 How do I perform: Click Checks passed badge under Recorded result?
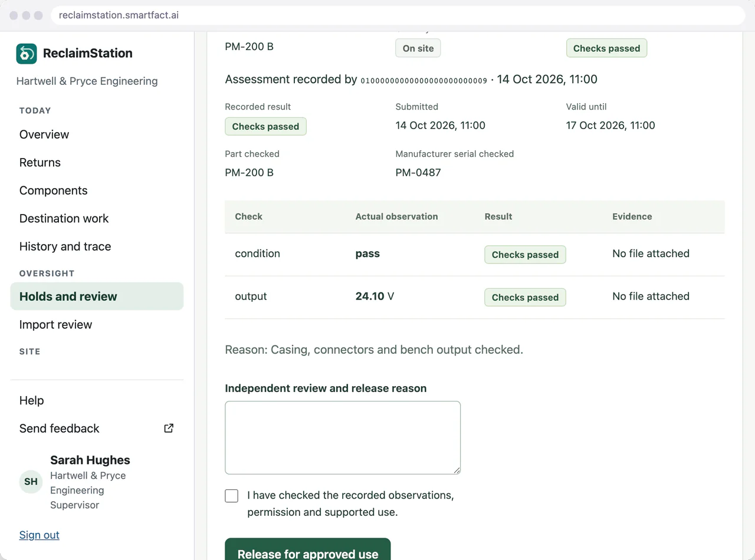[265, 127]
